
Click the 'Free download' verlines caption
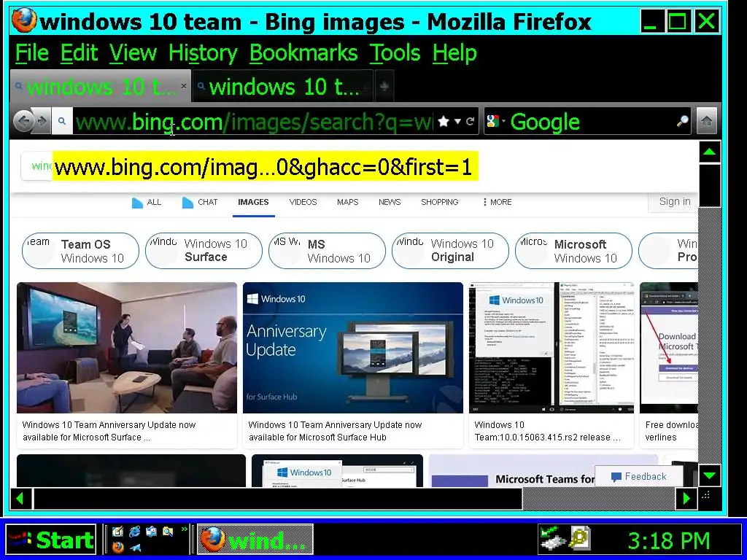click(x=671, y=430)
